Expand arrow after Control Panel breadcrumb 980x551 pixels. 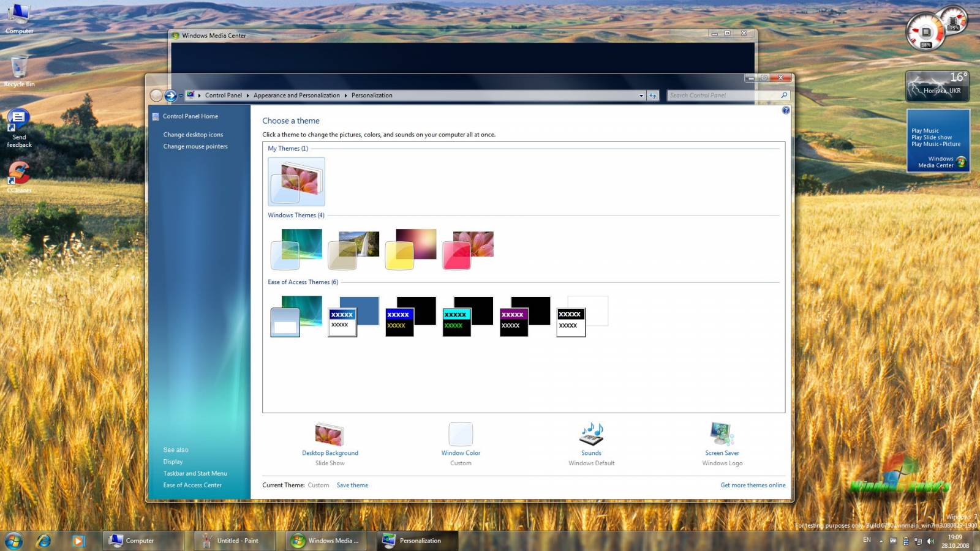click(x=247, y=96)
